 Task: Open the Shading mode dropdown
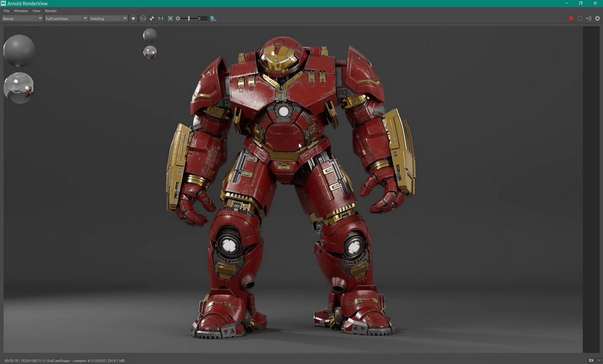click(108, 19)
